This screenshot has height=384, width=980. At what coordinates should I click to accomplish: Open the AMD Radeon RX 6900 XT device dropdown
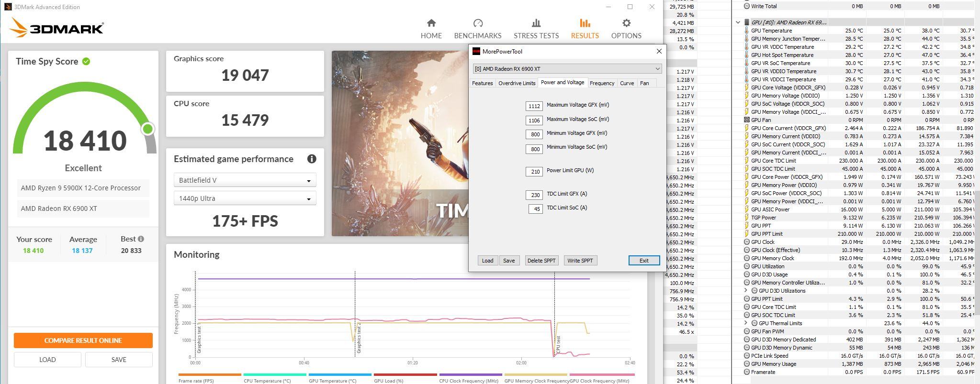[567, 69]
